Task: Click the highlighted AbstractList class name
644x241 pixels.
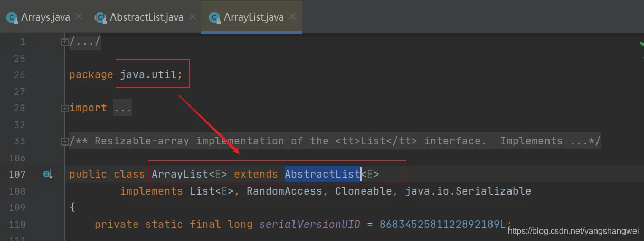Action: click(322, 174)
